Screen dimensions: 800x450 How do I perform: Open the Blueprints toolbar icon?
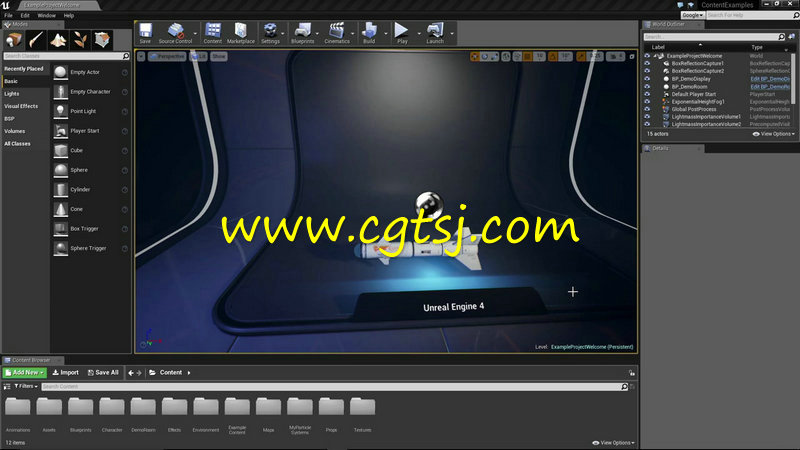[x=303, y=31]
